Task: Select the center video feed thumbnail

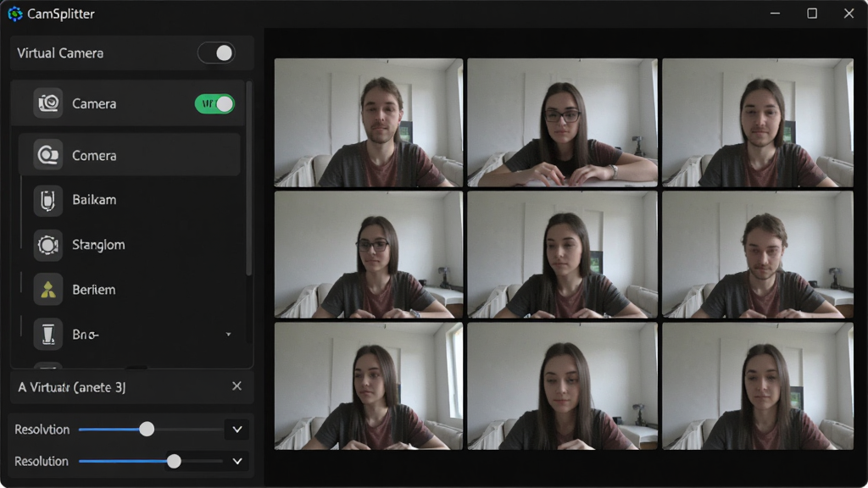Action: (x=563, y=254)
